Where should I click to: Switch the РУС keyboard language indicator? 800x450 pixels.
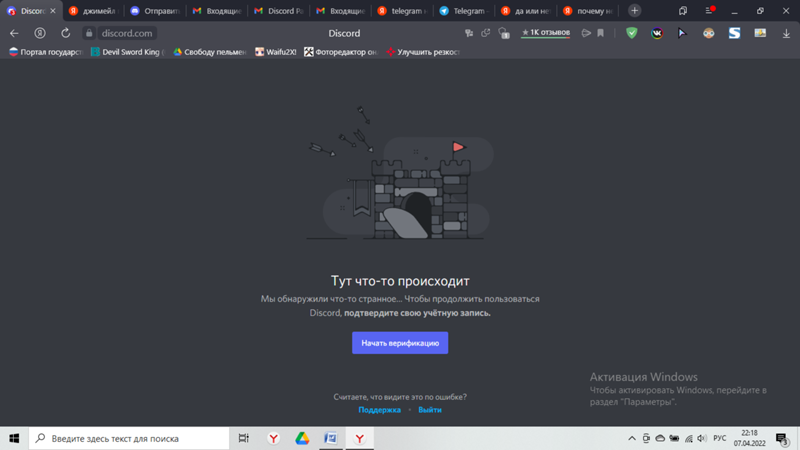point(718,438)
